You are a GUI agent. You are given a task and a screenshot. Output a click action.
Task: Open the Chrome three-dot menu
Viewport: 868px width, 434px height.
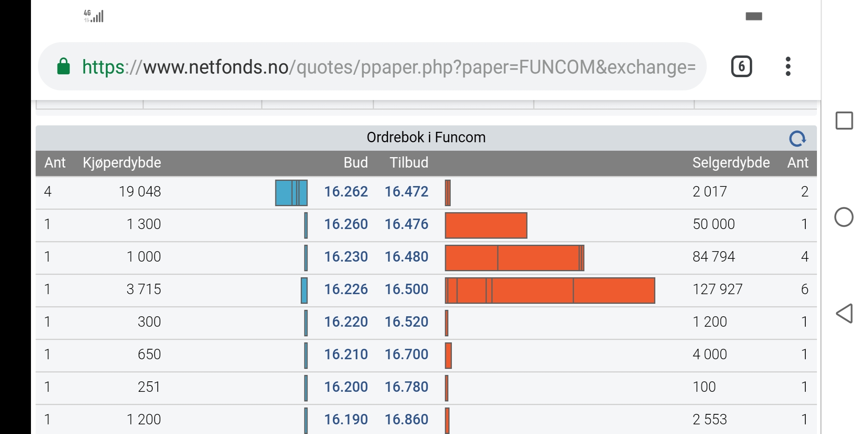[x=788, y=66]
